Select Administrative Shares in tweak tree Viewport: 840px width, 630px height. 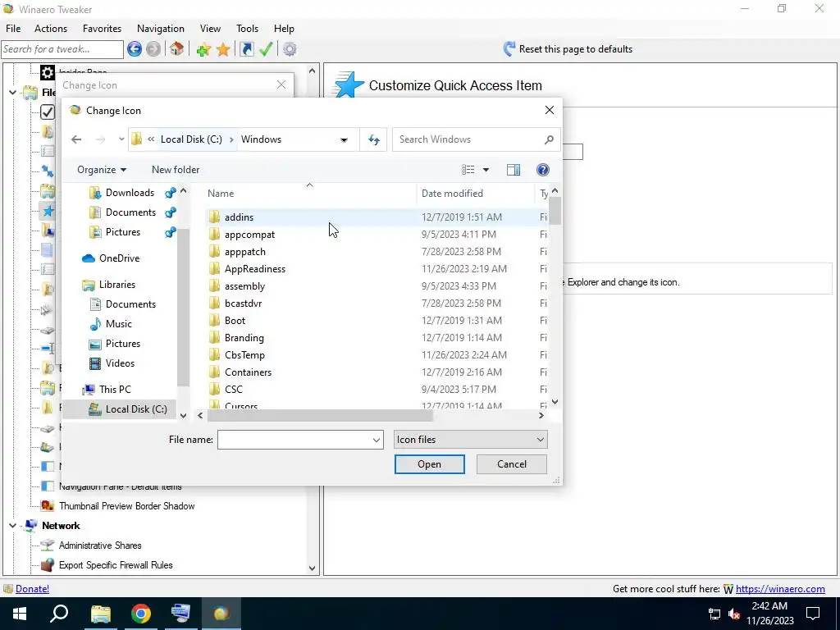(100, 546)
